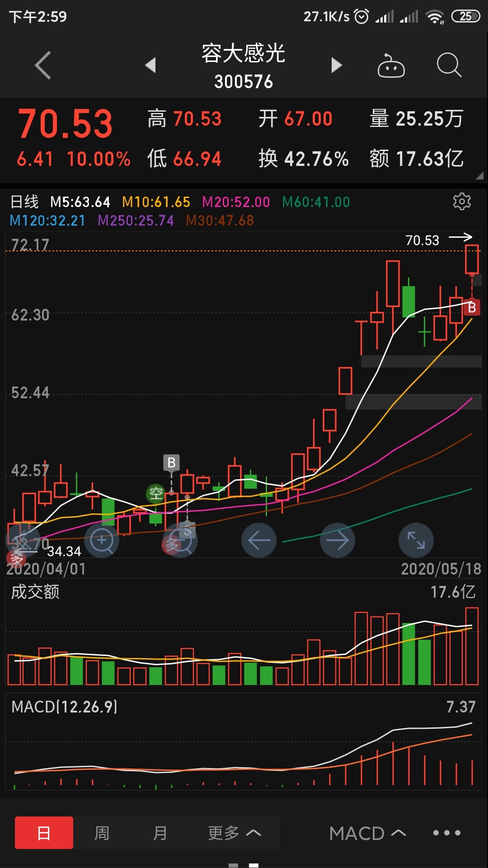The height and width of the screenshot is (868, 488).
Task: Tap the back arrow in header
Action: [x=43, y=66]
